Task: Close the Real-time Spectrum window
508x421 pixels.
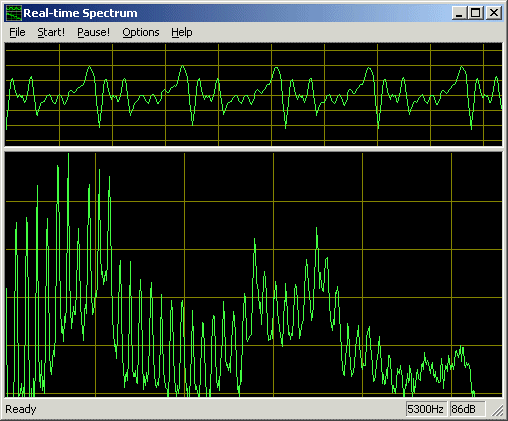Action: pyautogui.click(x=494, y=13)
